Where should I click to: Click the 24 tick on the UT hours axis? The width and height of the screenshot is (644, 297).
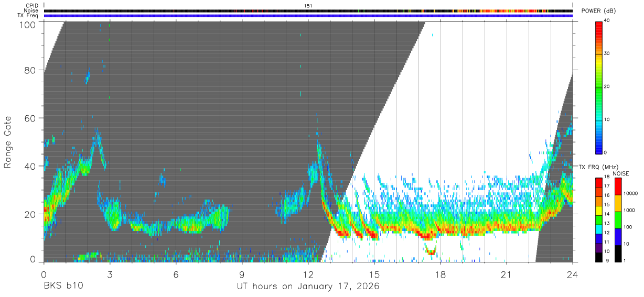click(x=573, y=274)
